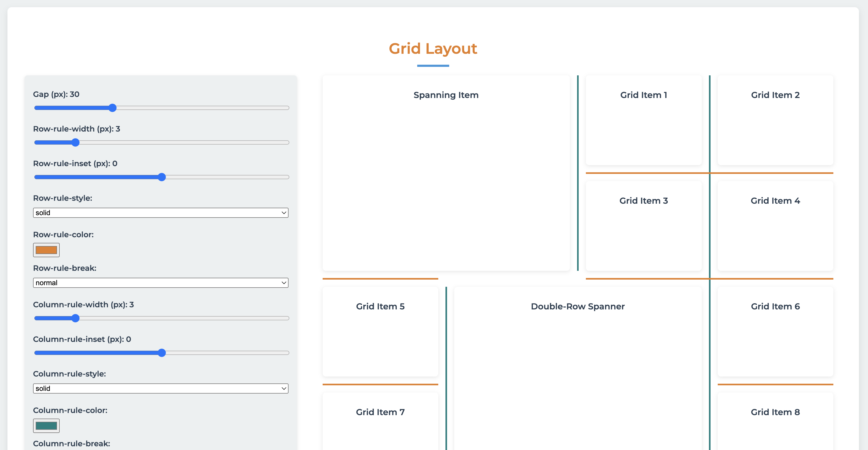
Task: Open the Column-rule-style dropdown
Action: coord(161,389)
